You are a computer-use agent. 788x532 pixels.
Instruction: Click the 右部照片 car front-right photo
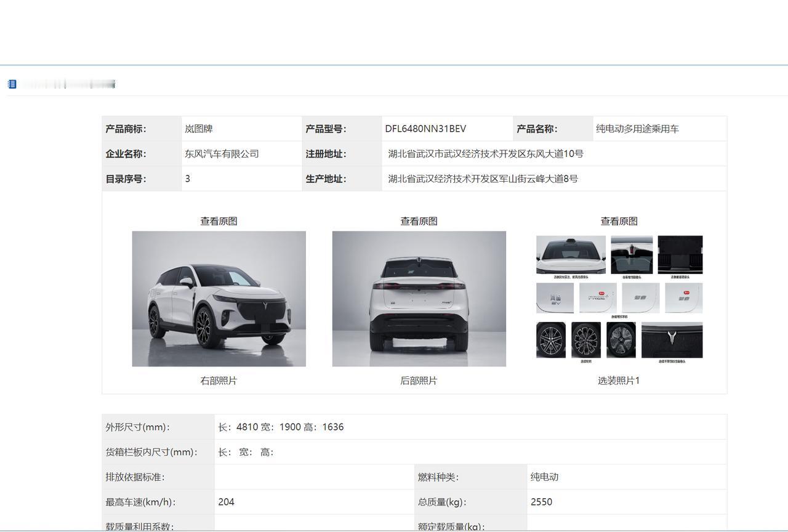[219, 299]
